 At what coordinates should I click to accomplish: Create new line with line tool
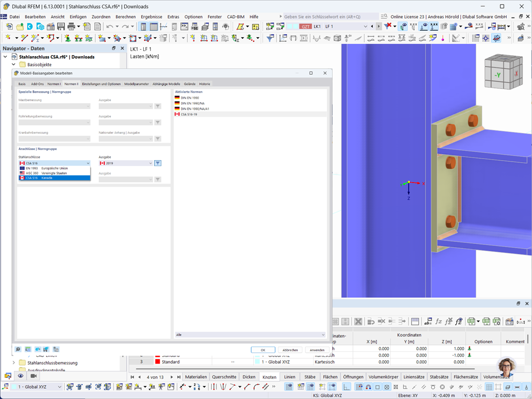[24, 38]
